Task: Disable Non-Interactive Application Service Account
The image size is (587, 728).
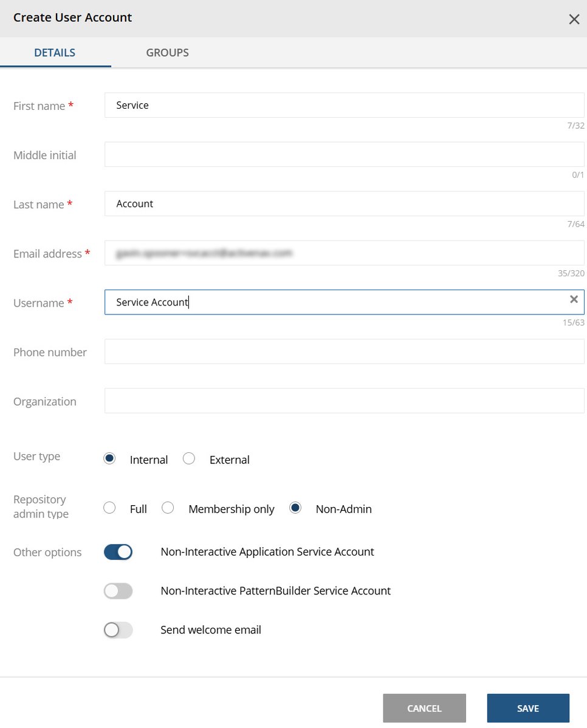Action: pos(117,551)
